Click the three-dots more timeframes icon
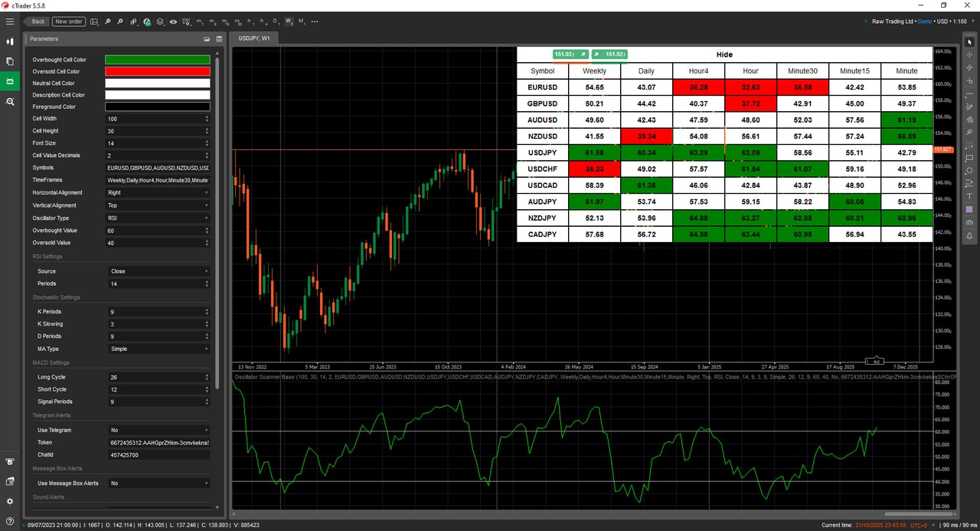Viewport: 980px width, 531px height. [315, 21]
